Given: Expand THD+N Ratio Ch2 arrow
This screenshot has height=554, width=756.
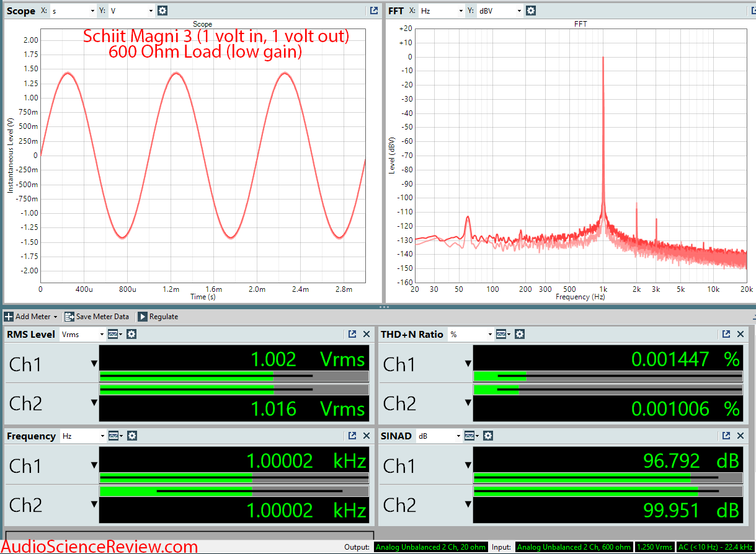Looking at the screenshot, I should (468, 403).
